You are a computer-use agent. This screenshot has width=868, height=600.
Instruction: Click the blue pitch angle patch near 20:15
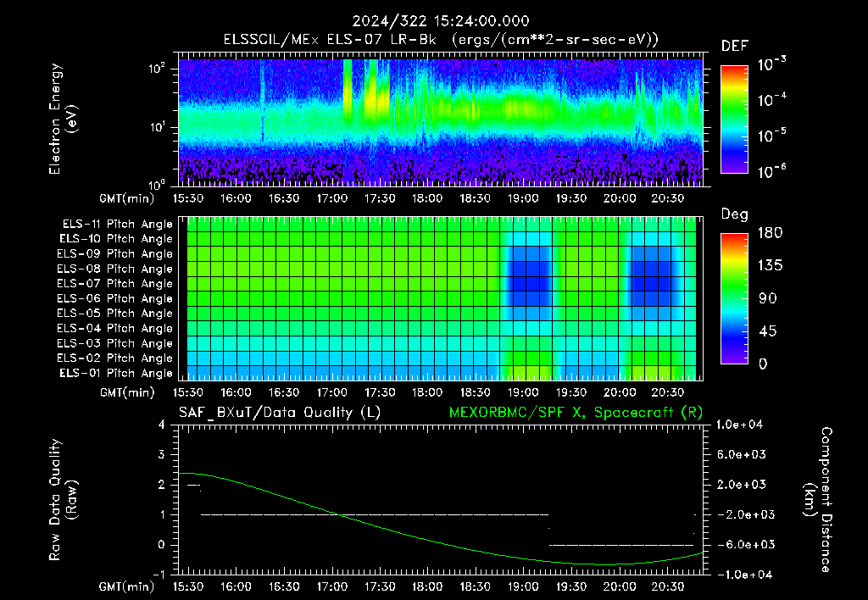click(x=650, y=276)
